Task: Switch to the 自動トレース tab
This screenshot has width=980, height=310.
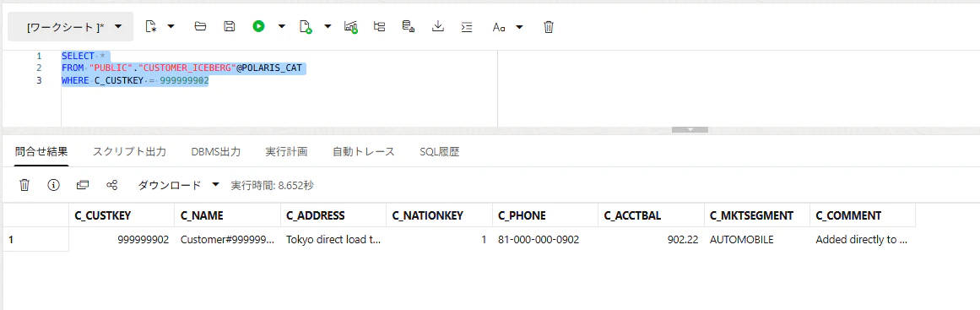Action: pos(364,152)
